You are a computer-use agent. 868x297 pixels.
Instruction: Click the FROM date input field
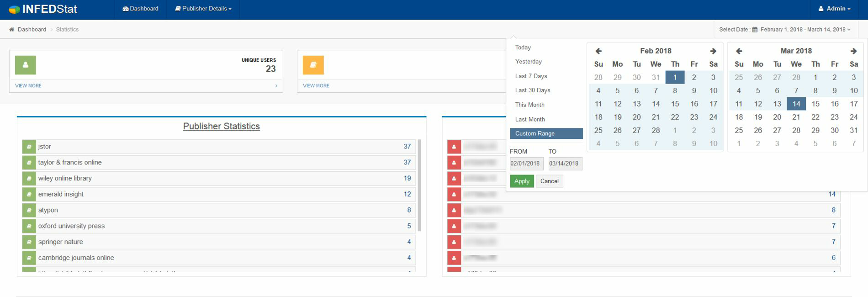coord(526,164)
